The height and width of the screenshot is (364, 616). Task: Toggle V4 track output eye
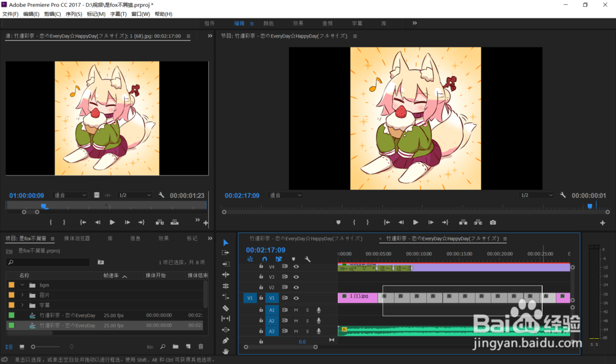[x=296, y=266]
